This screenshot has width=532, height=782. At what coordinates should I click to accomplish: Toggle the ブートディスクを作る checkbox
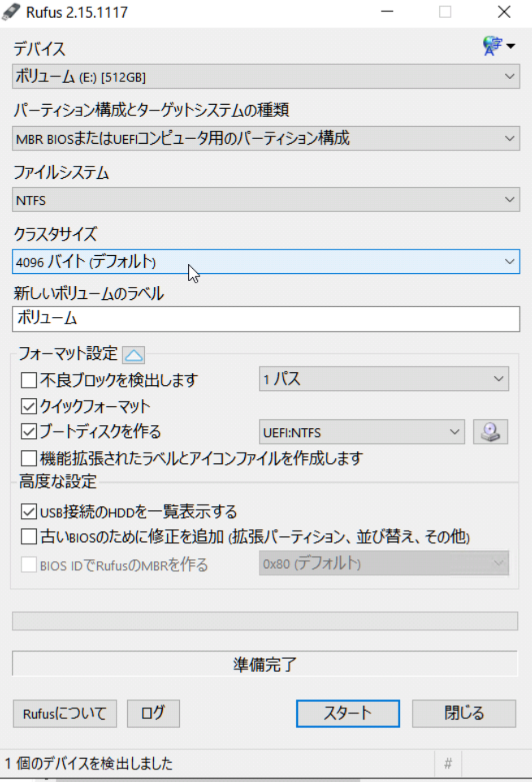(x=29, y=431)
